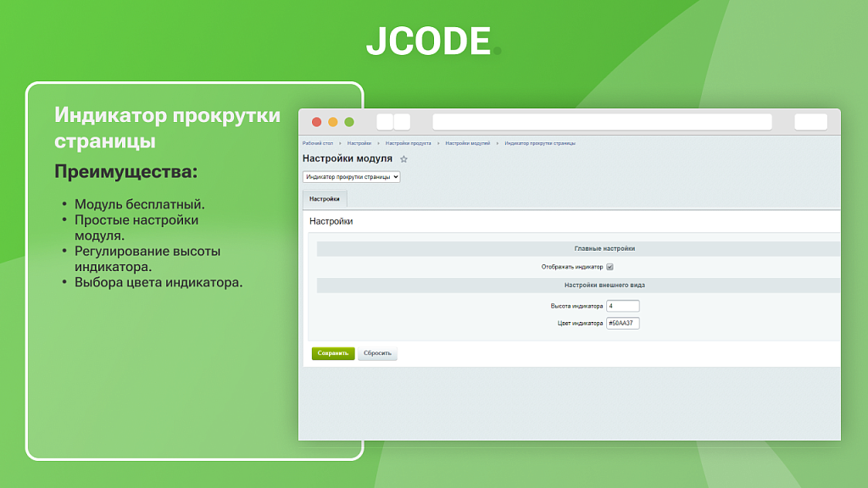
Task: Click the Цвет индикатора input field
Action: (x=623, y=323)
